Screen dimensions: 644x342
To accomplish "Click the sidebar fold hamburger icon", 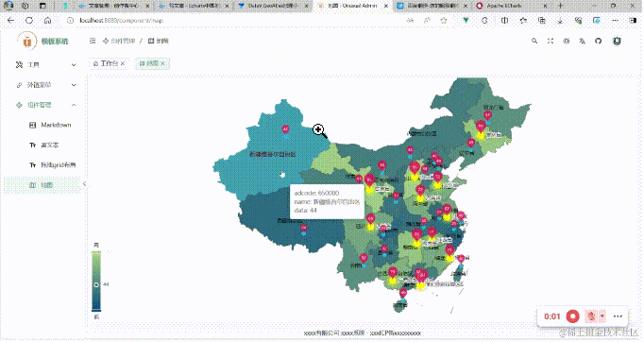I will pos(93,41).
